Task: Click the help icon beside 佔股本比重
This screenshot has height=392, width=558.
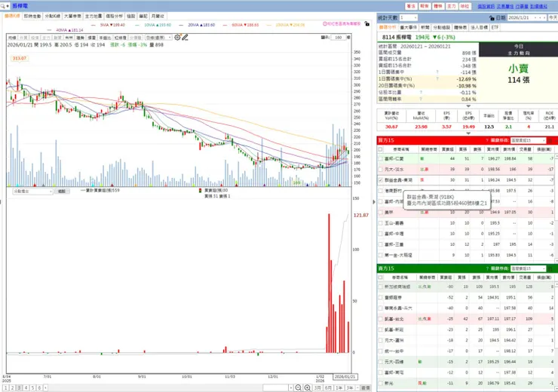Action: [x=421, y=93]
